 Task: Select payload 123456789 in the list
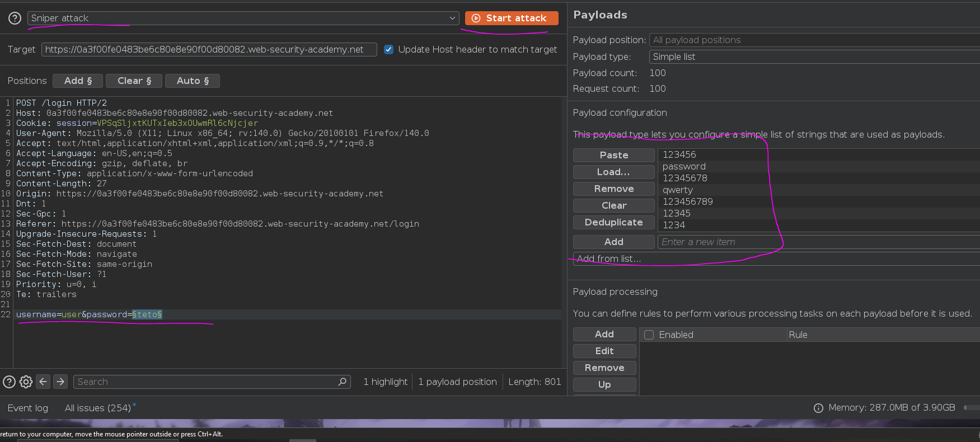click(819, 201)
